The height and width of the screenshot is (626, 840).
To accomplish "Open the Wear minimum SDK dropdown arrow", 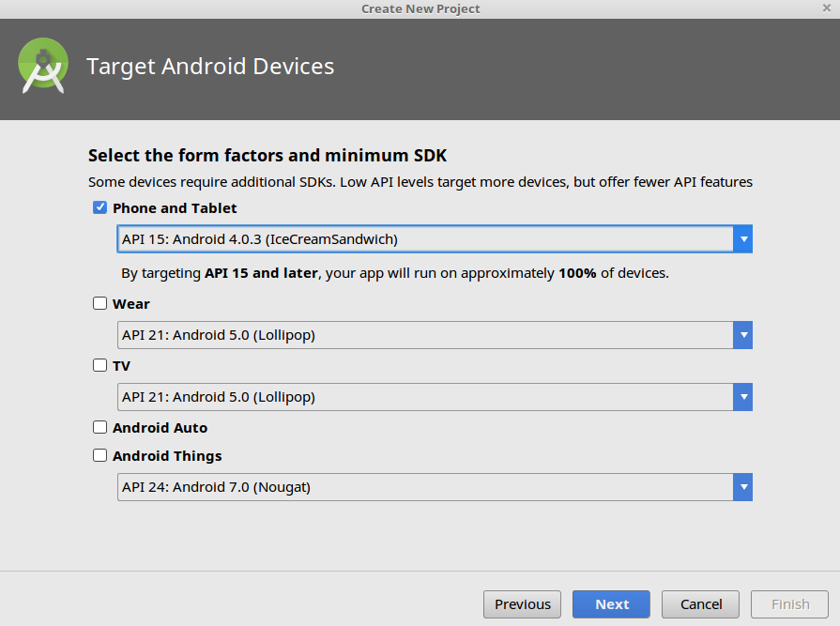I will click(743, 335).
